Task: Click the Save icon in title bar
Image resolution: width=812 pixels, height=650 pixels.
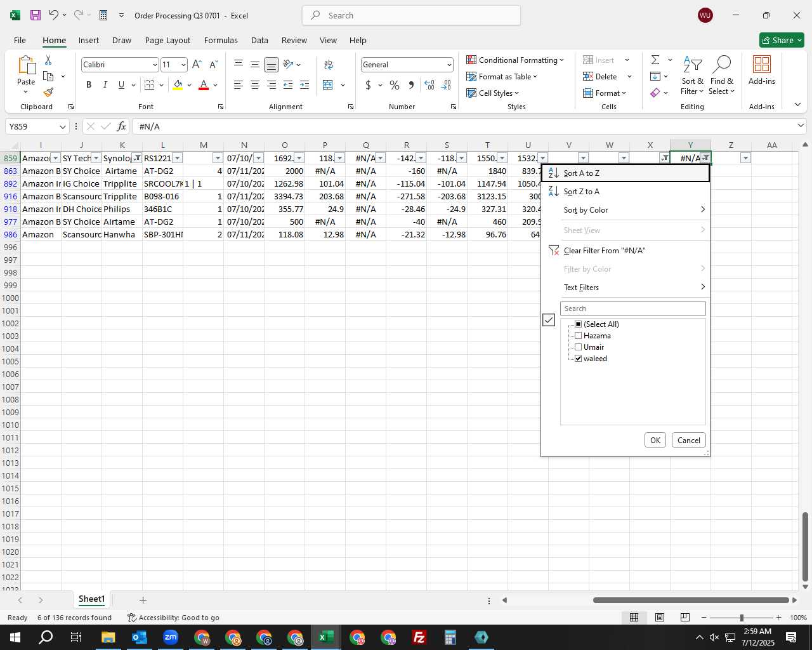Action: point(36,15)
